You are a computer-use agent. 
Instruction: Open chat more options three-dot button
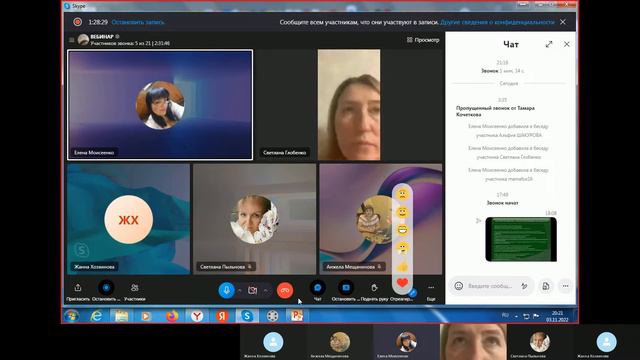pyautogui.click(x=565, y=286)
